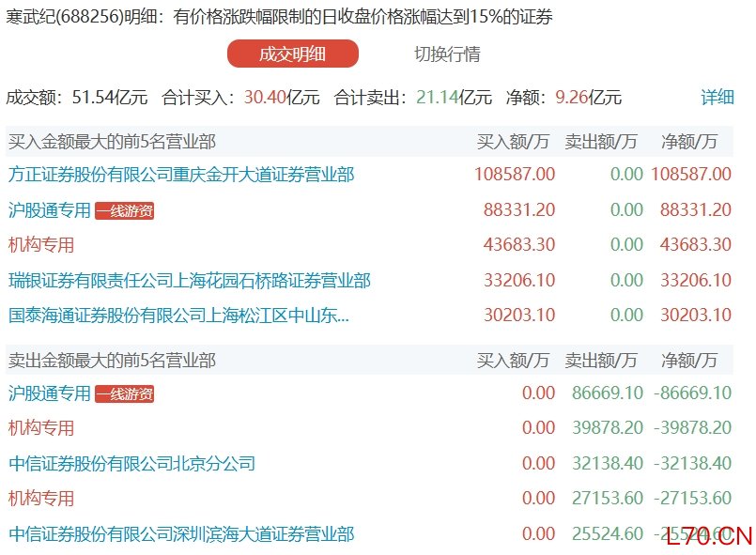Open 瑞银证券上海花园石桥路证券营业部 link
756x555 pixels.
coord(189,280)
